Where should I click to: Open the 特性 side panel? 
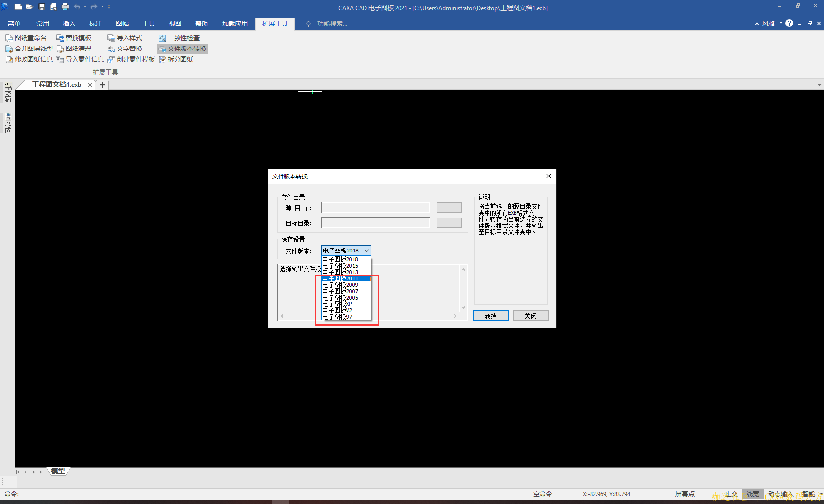[x=8, y=123]
